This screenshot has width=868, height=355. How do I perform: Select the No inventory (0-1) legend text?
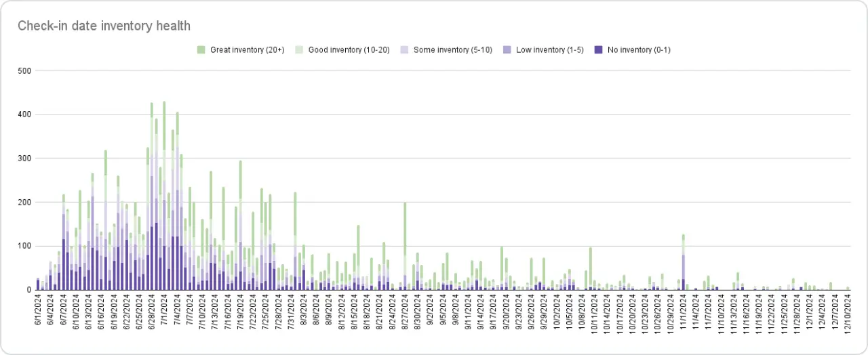pos(639,50)
